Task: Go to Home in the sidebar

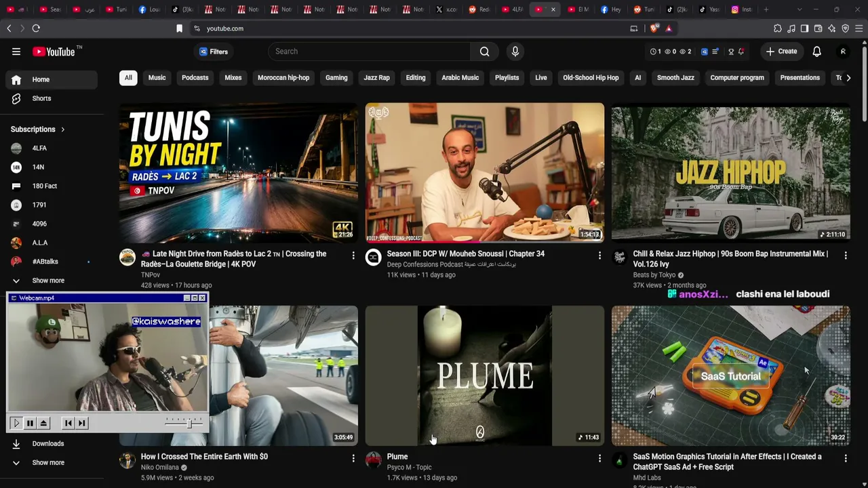Action: pos(52,80)
